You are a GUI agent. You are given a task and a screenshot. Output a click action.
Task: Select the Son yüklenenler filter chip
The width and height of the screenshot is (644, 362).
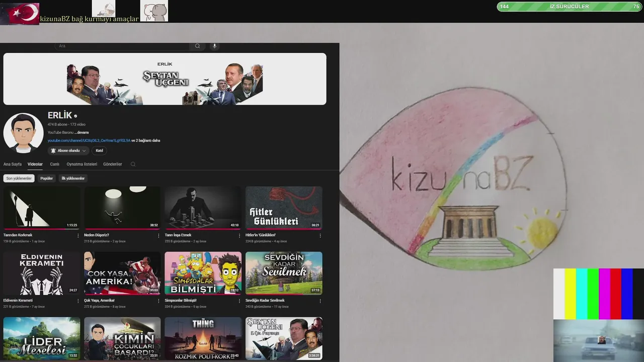tap(19, 178)
